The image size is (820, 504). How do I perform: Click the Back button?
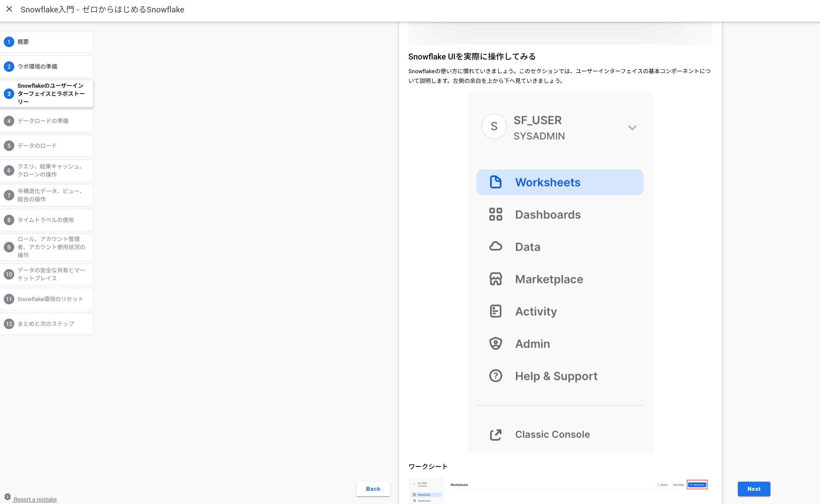[373, 489]
